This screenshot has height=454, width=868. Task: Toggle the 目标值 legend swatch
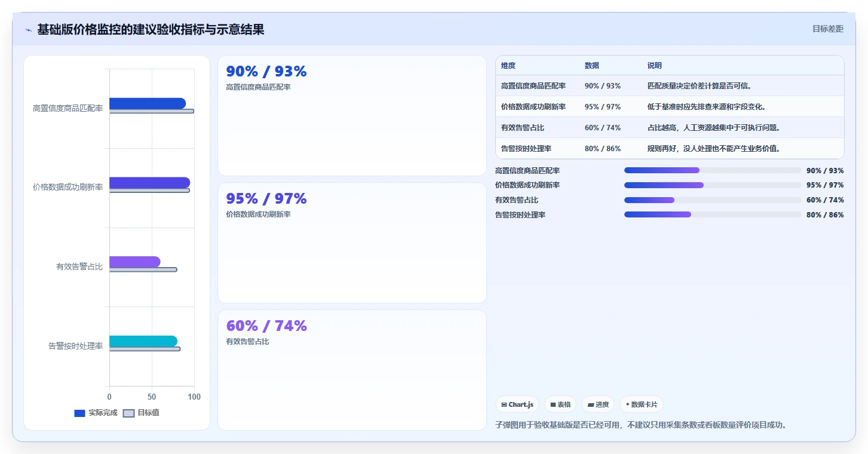tap(128, 413)
